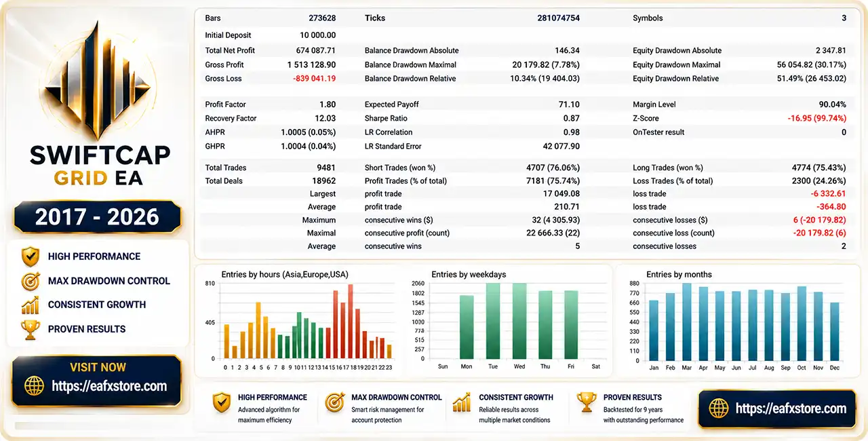The image size is (868, 441).
Task: Open the eafxstore.com link in the bottom-right box
Action: coord(791,408)
